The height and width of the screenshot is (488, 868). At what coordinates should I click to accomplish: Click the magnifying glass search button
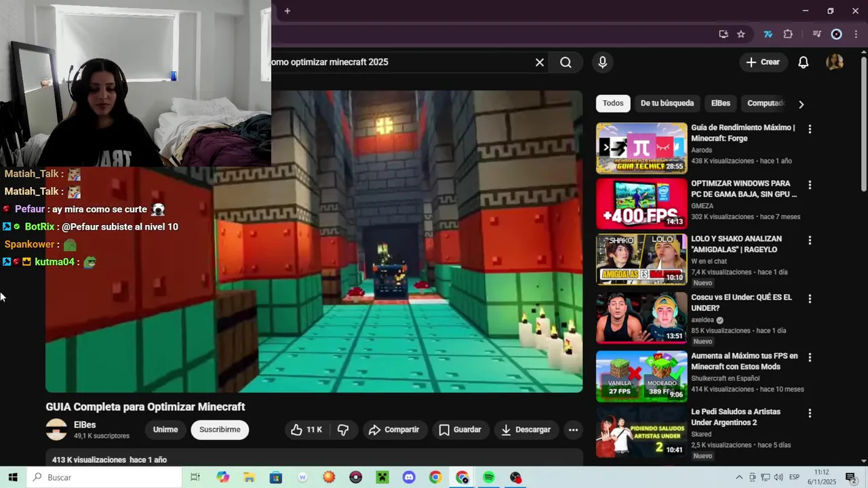tap(566, 62)
